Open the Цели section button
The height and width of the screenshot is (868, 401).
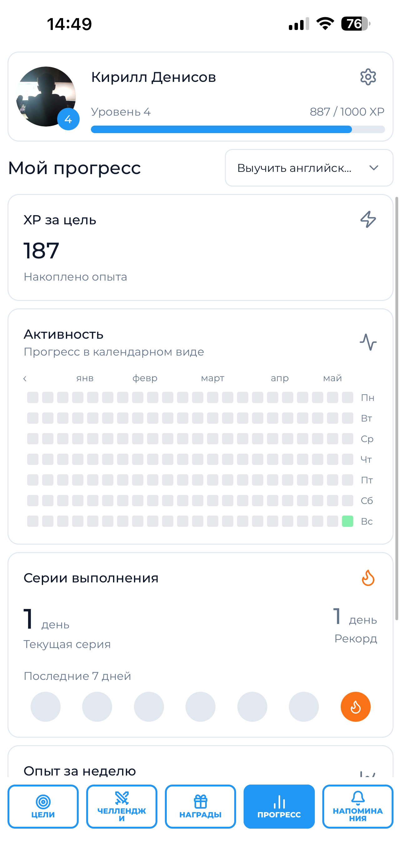pyautogui.click(x=43, y=806)
